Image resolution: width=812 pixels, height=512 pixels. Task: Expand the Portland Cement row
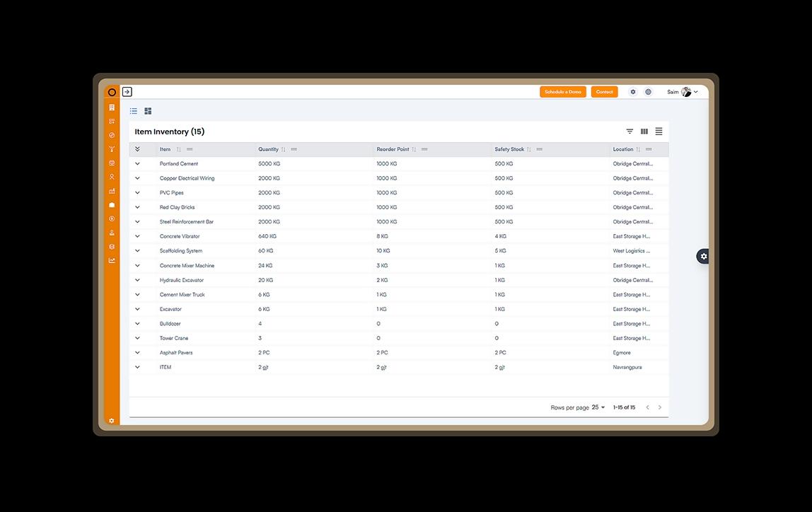pyautogui.click(x=137, y=163)
